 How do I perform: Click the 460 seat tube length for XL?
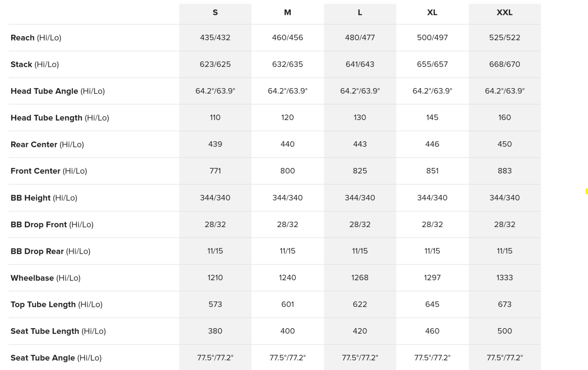(432, 331)
